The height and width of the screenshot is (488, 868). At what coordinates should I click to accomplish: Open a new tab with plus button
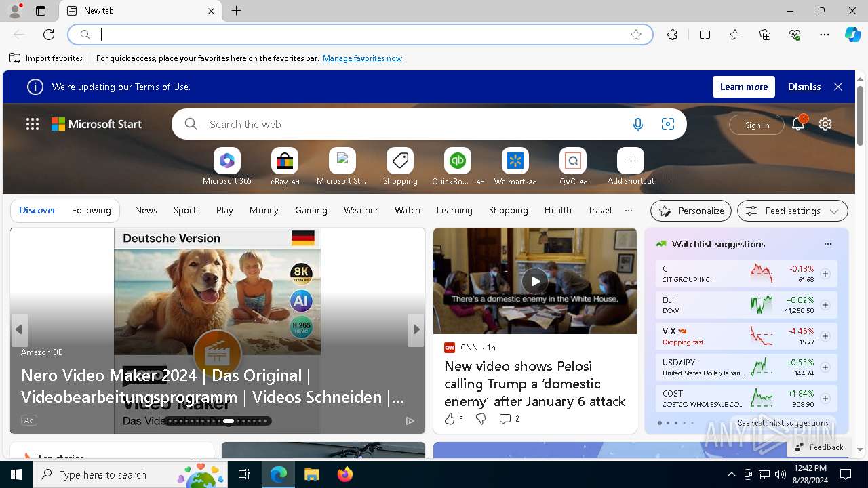pyautogui.click(x=236, y=11)
